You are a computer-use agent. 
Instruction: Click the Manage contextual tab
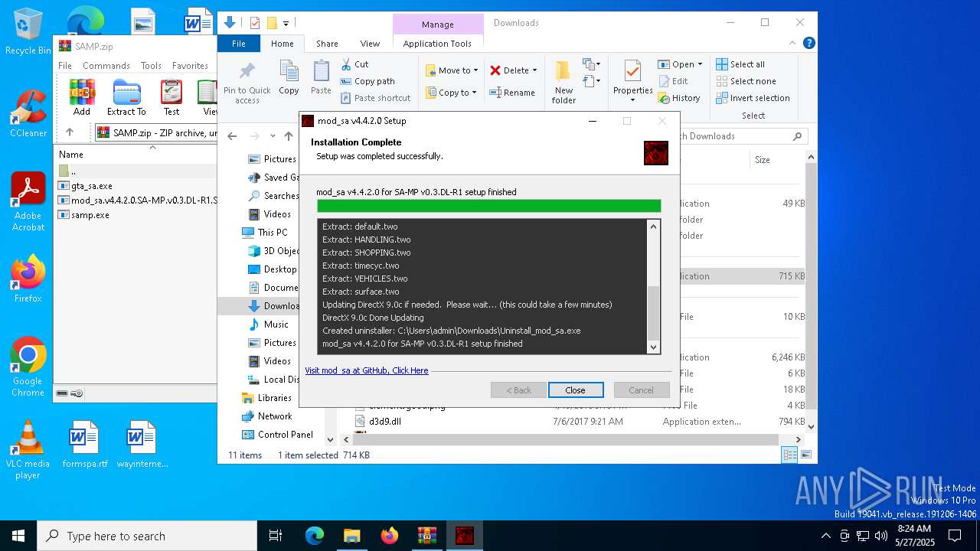click(x=438, y=24)
